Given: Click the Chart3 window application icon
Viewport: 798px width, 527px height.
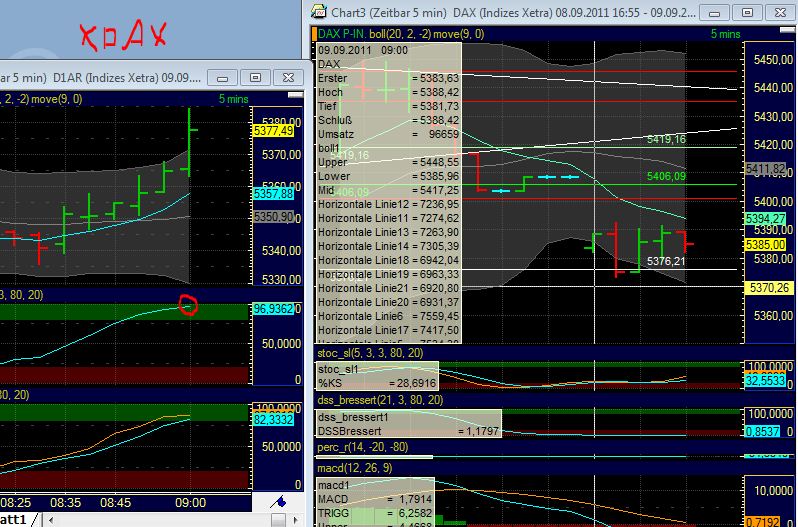Looking at the screenshot, I should (319, 12).
